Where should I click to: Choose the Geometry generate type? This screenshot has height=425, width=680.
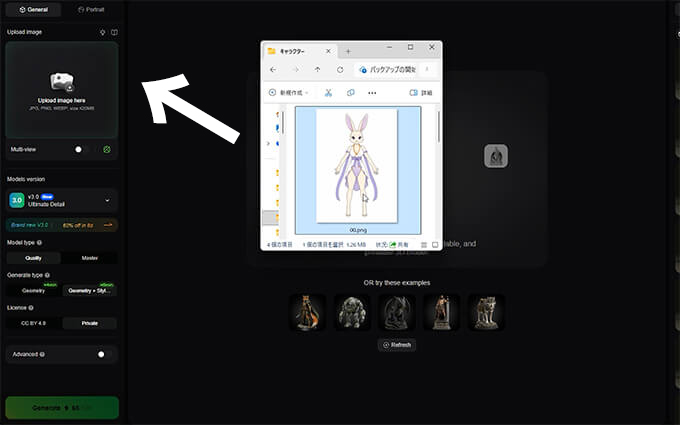coord(33,291)
